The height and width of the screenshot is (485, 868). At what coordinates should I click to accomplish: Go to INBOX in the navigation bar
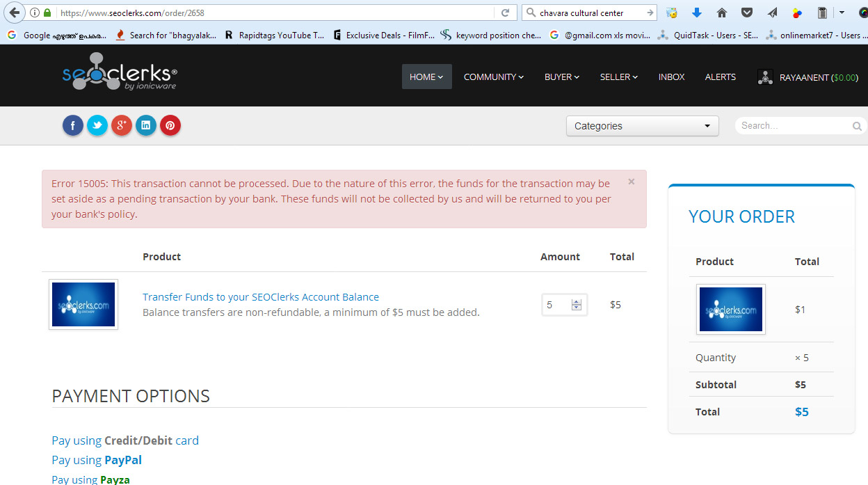coord(671,77)
